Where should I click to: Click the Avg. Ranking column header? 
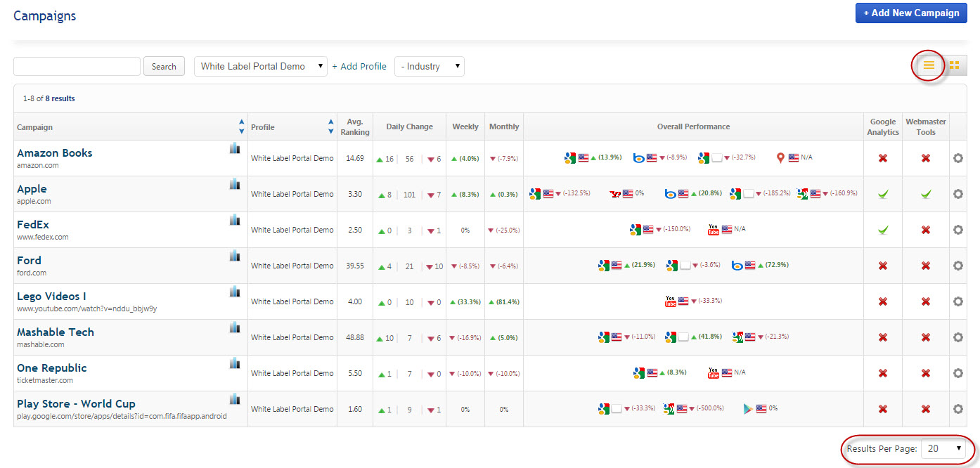click(x=354, y=126)
